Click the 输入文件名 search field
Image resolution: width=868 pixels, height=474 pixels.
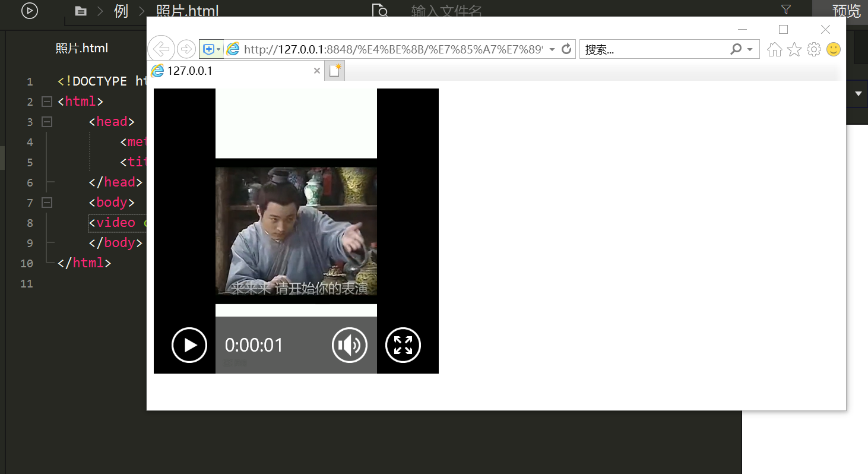[446, 11]
